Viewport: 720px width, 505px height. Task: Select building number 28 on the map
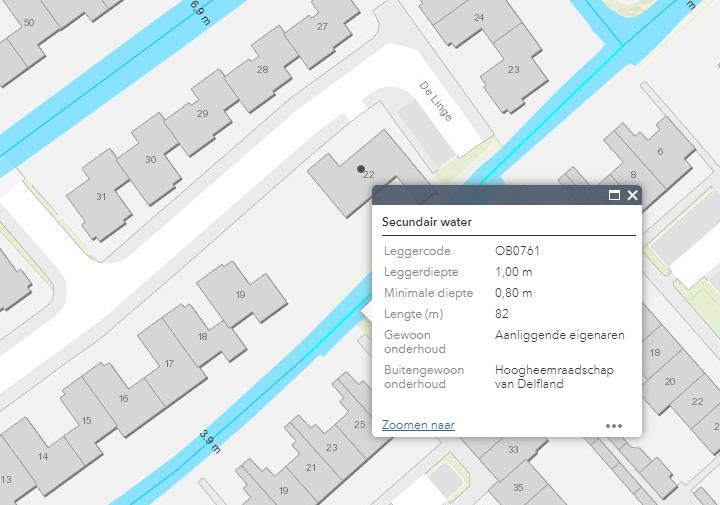coord(262,69)
